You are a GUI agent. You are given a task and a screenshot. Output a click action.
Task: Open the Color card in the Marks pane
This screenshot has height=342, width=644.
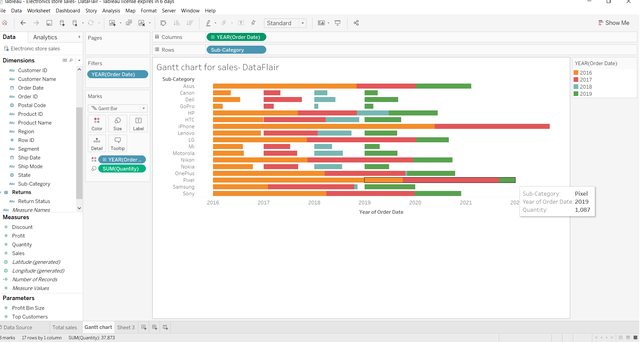coord(97,123)
